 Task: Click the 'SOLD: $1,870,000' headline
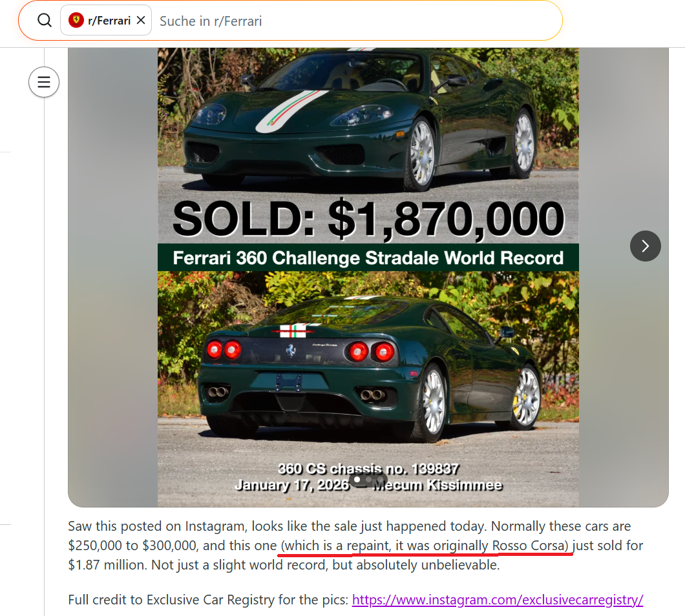coord(368,219)
